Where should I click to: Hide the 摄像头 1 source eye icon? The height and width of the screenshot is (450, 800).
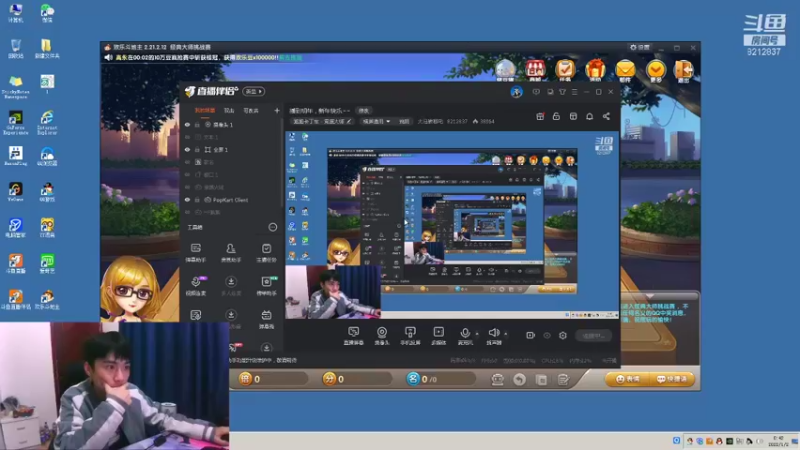tap(187, 124)
